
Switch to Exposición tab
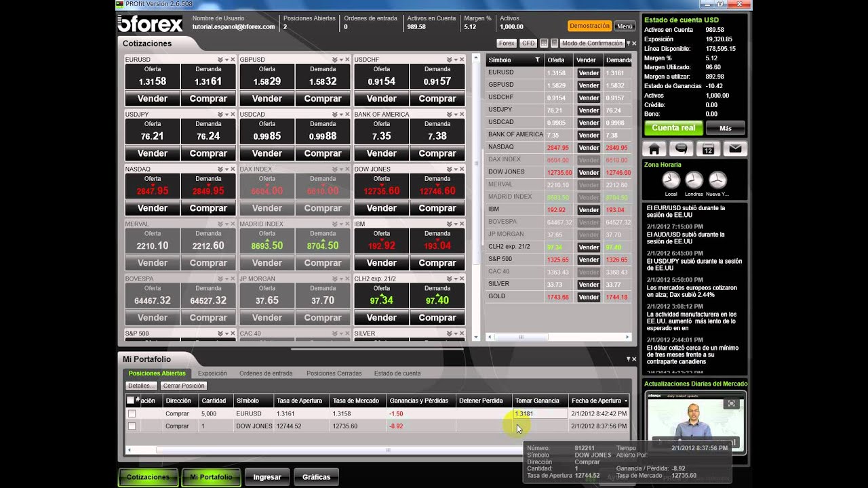212,373
